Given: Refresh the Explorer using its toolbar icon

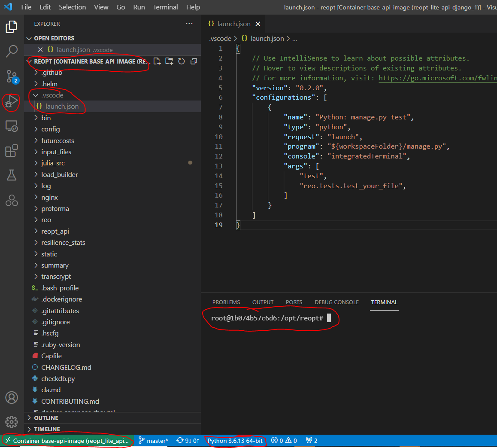Looking at the screenshot, I should [181, 61].
